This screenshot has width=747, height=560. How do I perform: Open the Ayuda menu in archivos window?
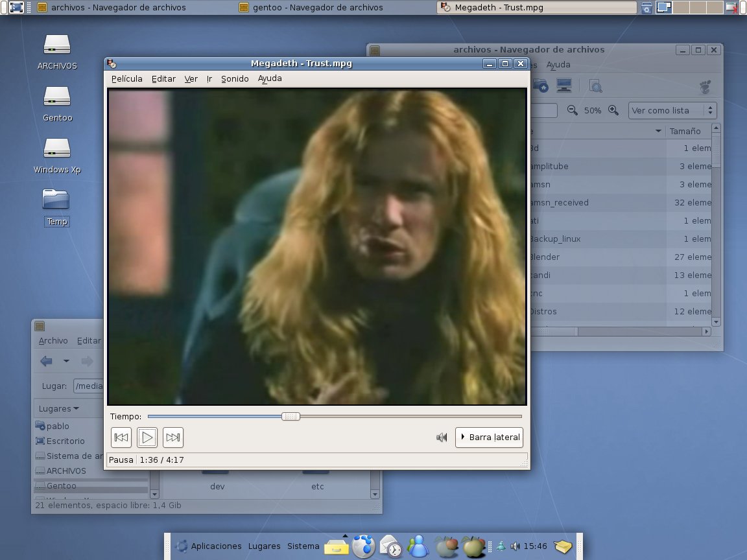[558, 65]
